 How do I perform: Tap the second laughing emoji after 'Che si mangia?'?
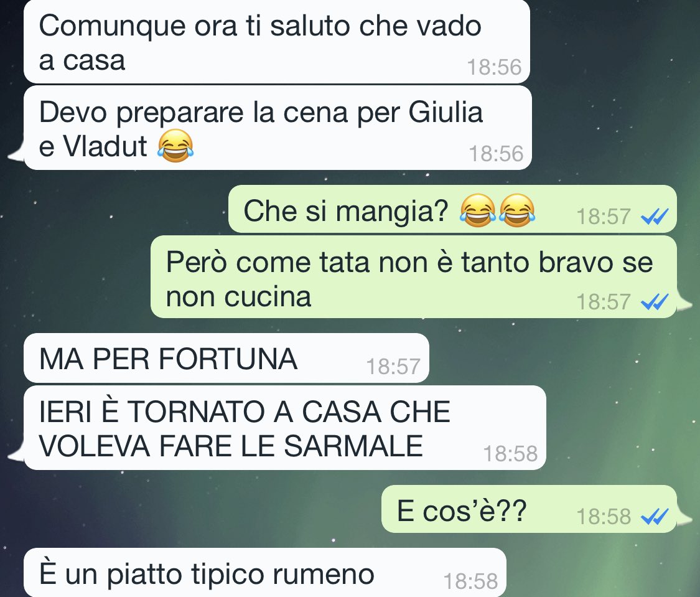tap(516, 210)
